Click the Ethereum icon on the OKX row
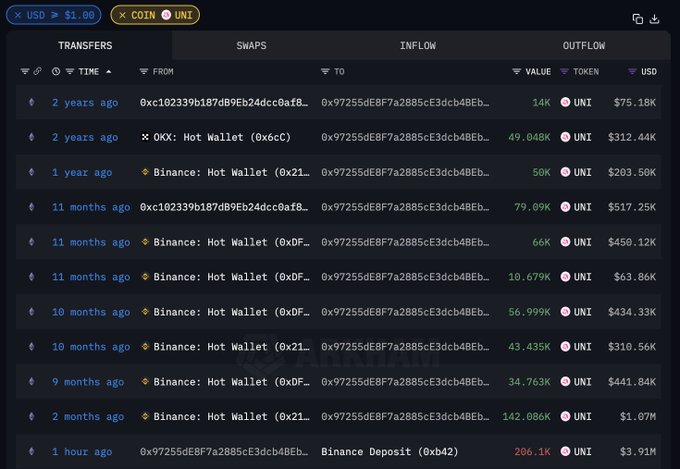This screenshot has width=680, height=469. click(31, 137)
